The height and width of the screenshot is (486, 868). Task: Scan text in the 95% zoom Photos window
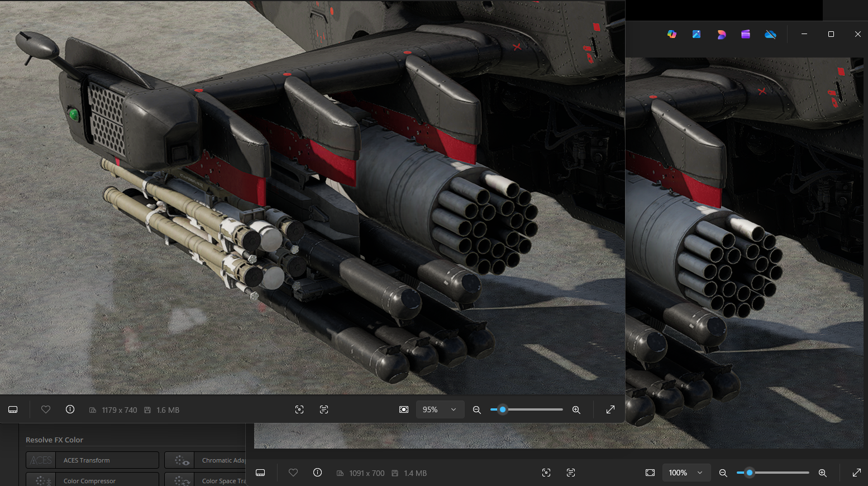click(x=324, y=409)
